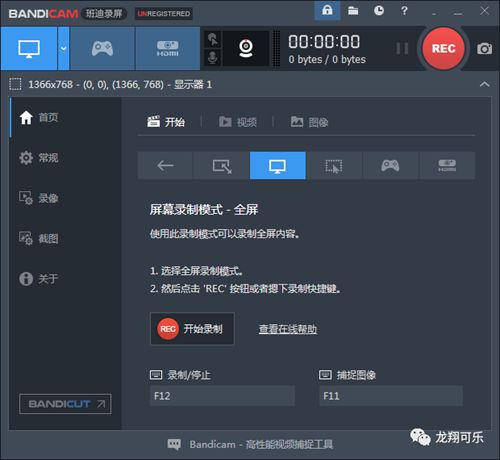Open the output folder icon
This screenshot has width=500, height=460.
[x=353, y=11]
